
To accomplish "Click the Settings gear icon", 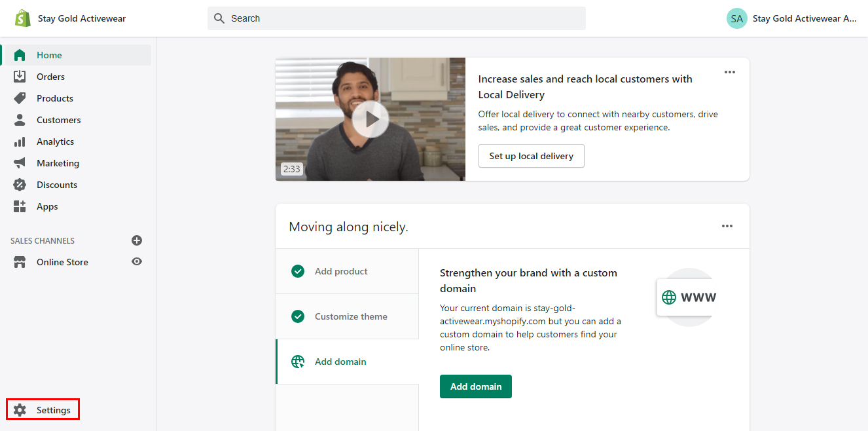I will click(x=20, y=410).
